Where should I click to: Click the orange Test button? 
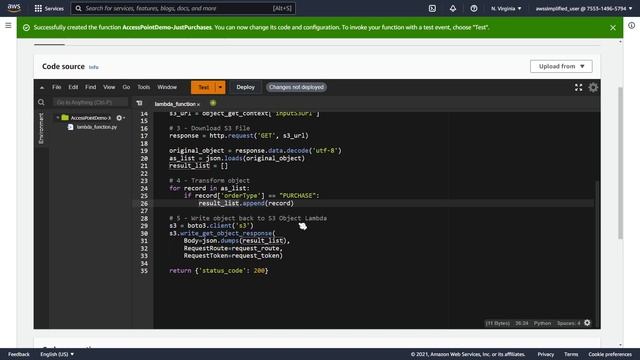click(203, 87)
